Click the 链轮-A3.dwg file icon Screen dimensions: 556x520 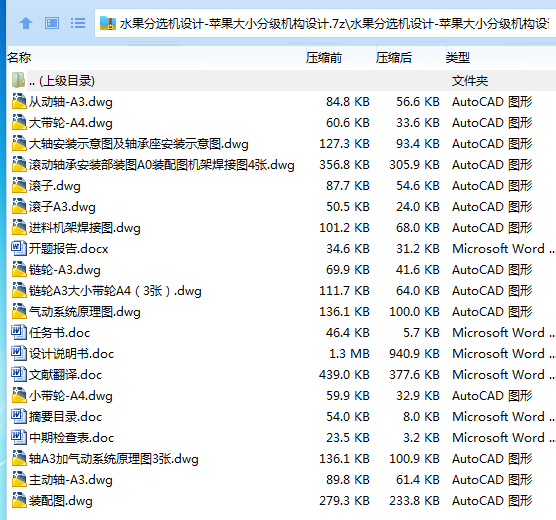[19, 269]
